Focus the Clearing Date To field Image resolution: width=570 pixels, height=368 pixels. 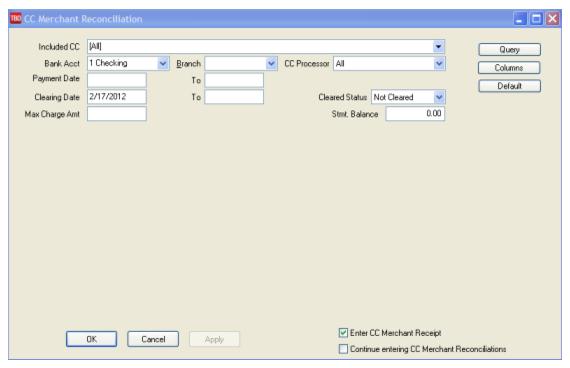[234, 97]
